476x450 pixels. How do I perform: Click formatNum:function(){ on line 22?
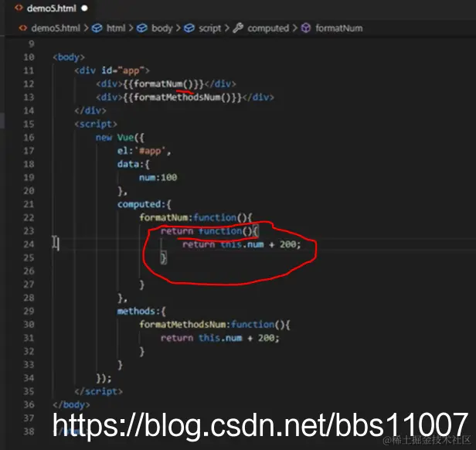point(195,217)
